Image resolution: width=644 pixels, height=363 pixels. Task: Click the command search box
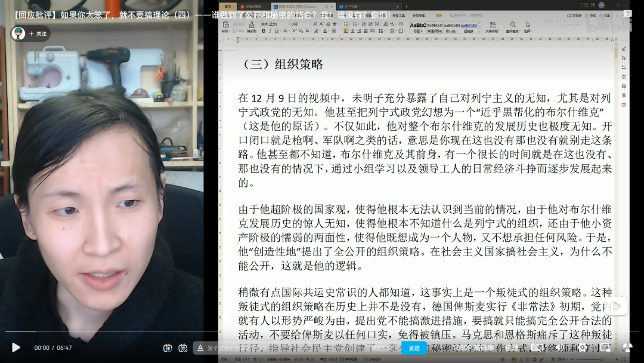pos(466,15)
